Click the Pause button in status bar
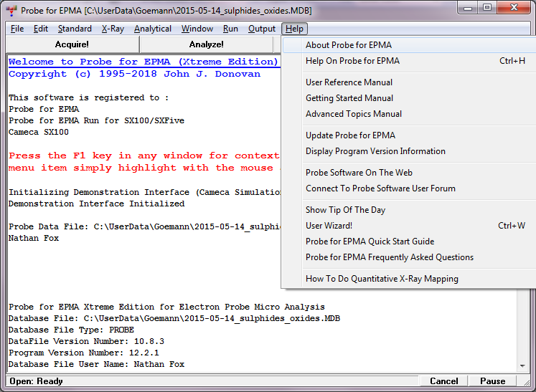Viewport: 536px width, 392px height. coord(492,381)
